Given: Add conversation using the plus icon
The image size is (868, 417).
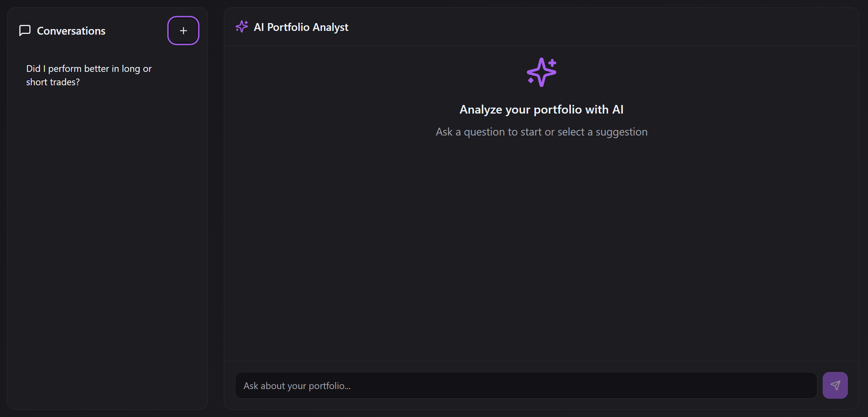Looking at the screenshot, I should pos(183,31).
